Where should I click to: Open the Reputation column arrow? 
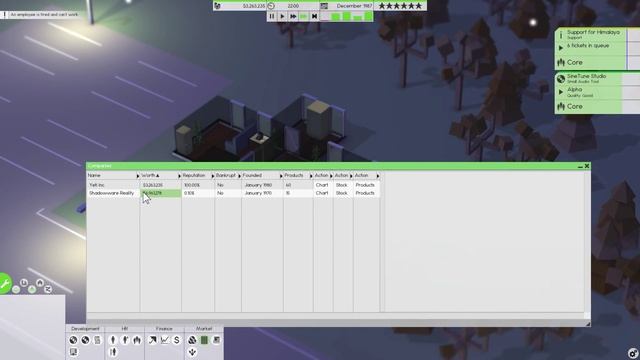click(213, 176)
